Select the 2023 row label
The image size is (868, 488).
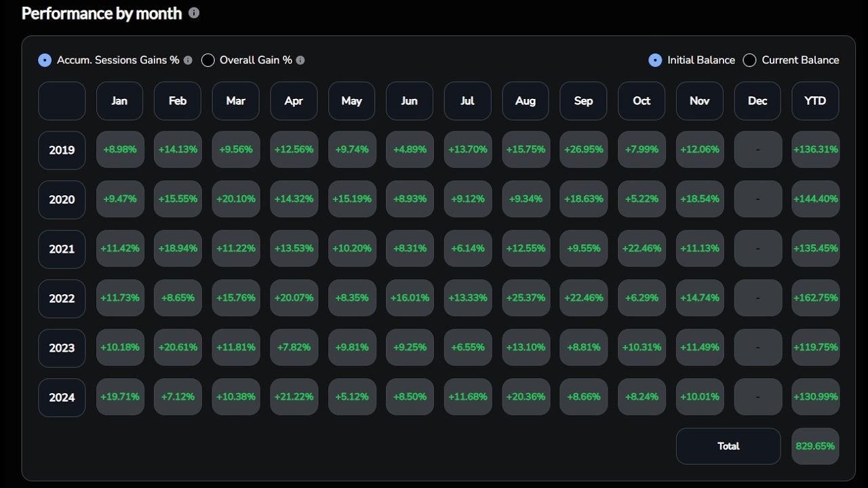pyautogui.click(x=62, y=348)
